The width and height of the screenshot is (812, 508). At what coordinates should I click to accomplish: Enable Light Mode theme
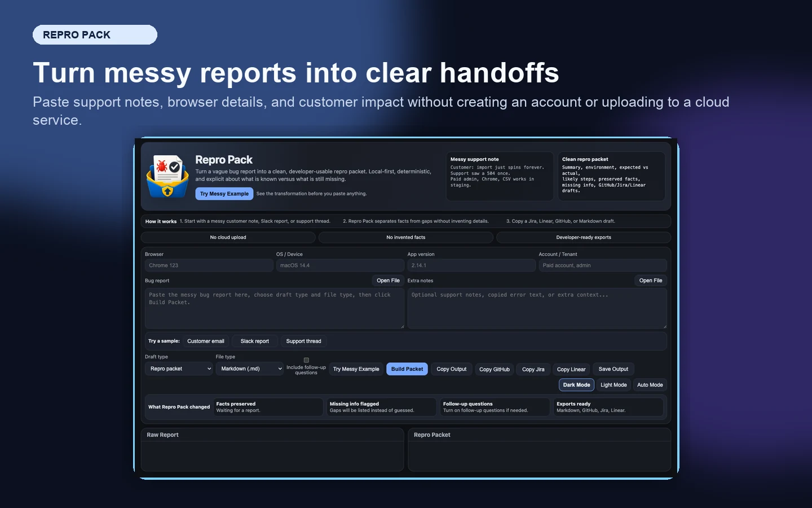point(614,385)
